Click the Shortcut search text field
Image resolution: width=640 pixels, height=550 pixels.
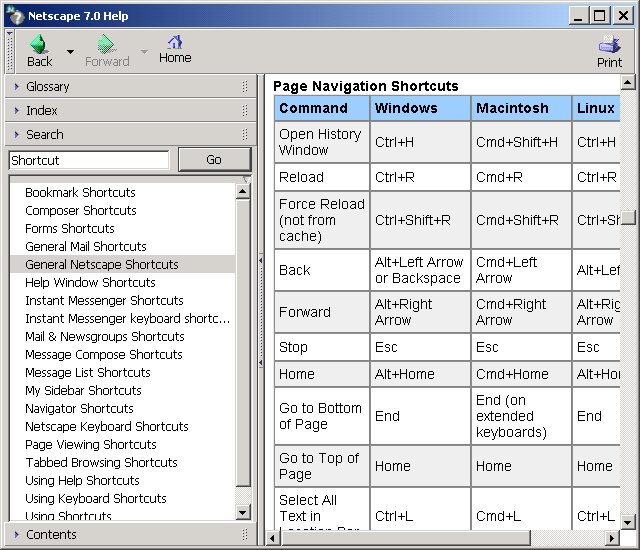(89, 160)
